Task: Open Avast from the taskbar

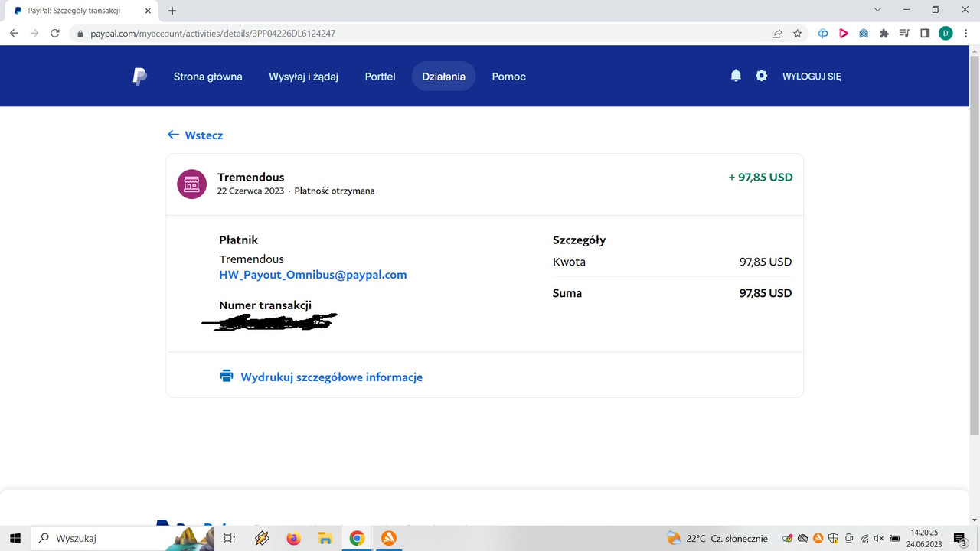Action: click(x=388, y=538)
